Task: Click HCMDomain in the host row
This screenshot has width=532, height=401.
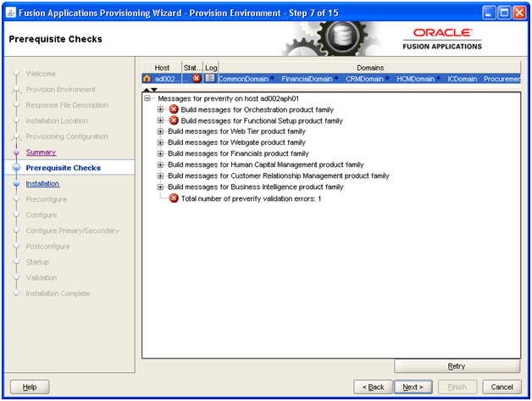Action: click(415, 79)
